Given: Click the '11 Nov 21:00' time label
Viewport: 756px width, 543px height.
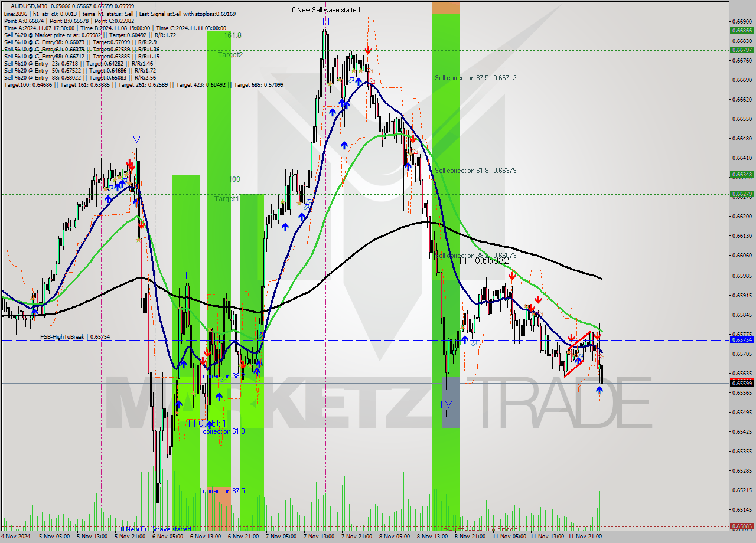Looking at the screenshot, I should 584,537.
